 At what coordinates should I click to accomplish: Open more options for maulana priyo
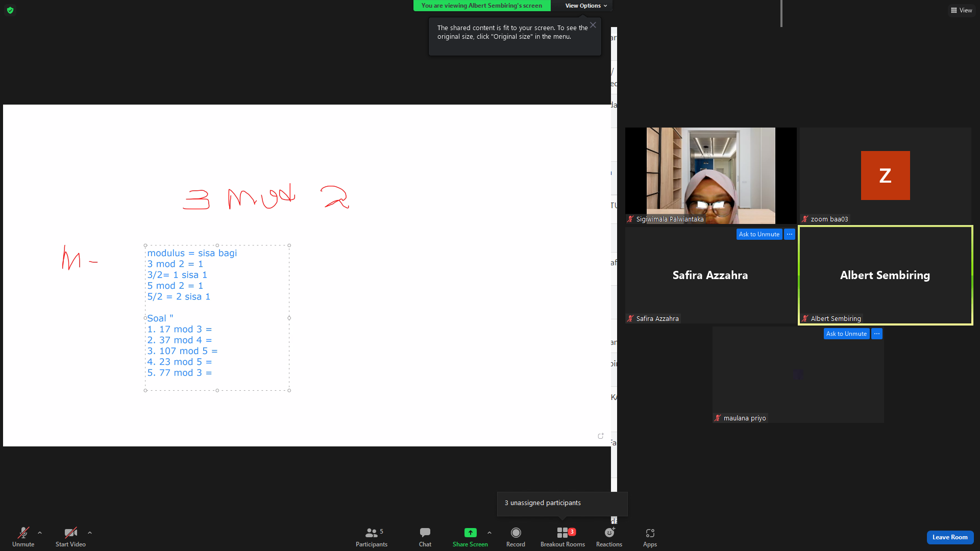[877, 334]
